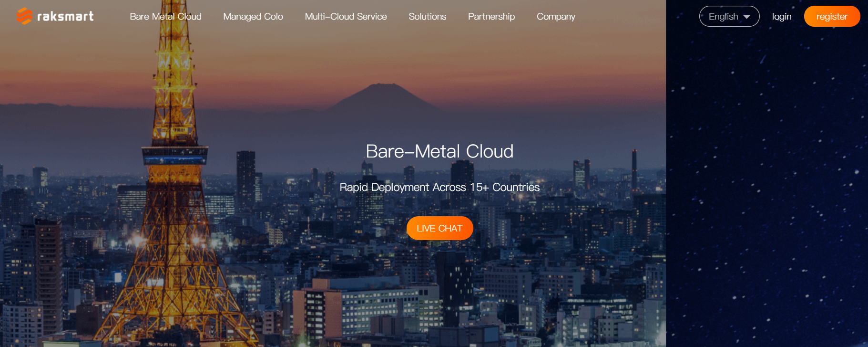The image size is (868, 347).
Task: Open the Multi-Cloud Service menu
Action: 346,16
